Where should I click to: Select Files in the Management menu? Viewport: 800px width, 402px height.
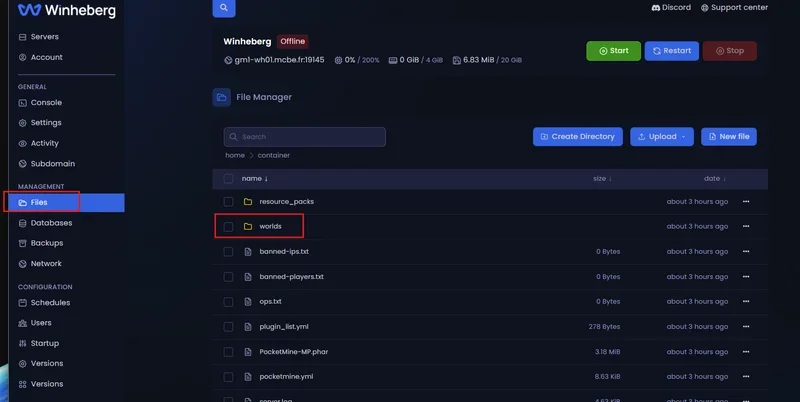[x=64, y=203]
